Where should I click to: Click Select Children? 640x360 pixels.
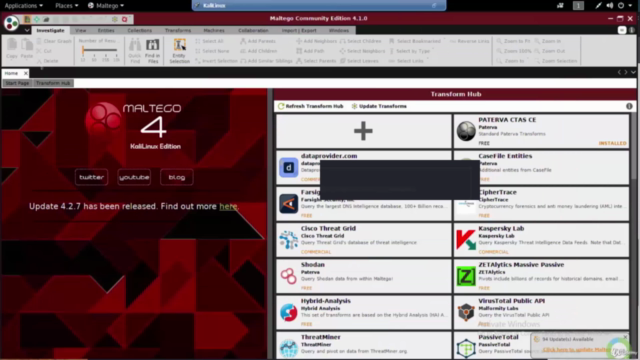pos(360,41)
